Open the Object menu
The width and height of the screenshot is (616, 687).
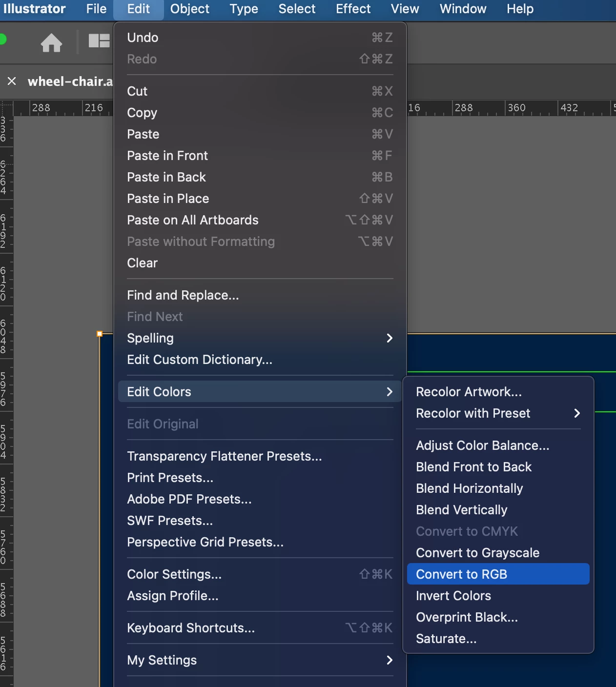click(190, 9)
